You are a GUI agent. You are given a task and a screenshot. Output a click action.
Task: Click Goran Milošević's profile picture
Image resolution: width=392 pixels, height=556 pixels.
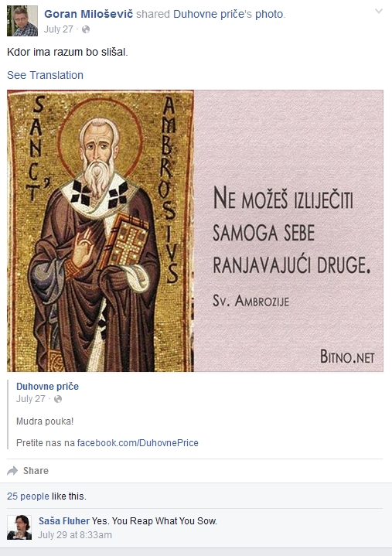22,21
